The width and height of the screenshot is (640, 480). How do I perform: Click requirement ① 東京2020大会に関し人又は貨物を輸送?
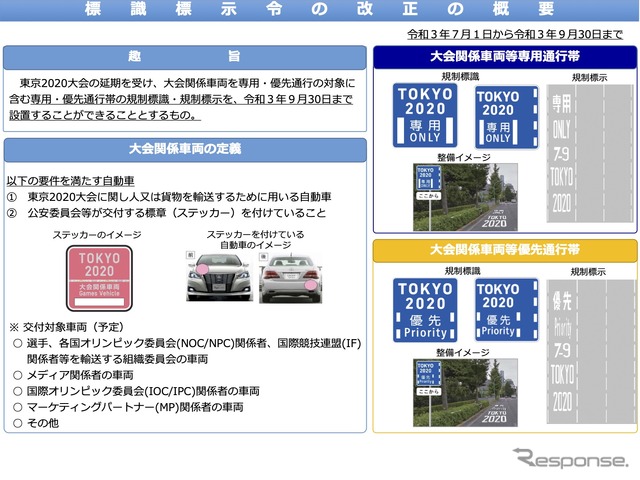[x=169, y=197]
